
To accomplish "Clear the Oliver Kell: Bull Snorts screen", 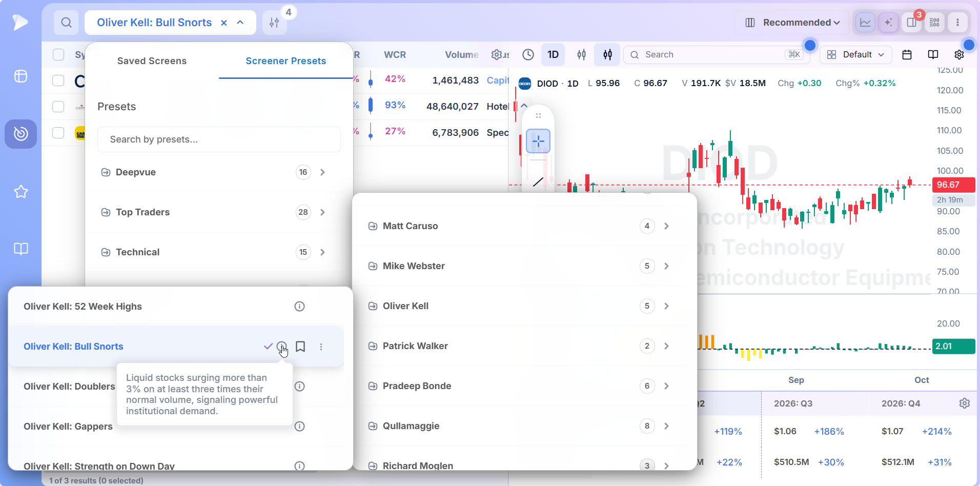I will [224, 23].
